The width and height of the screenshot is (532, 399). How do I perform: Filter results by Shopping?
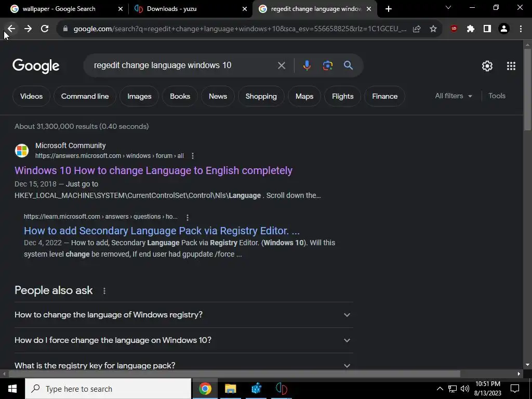point(261,96)
